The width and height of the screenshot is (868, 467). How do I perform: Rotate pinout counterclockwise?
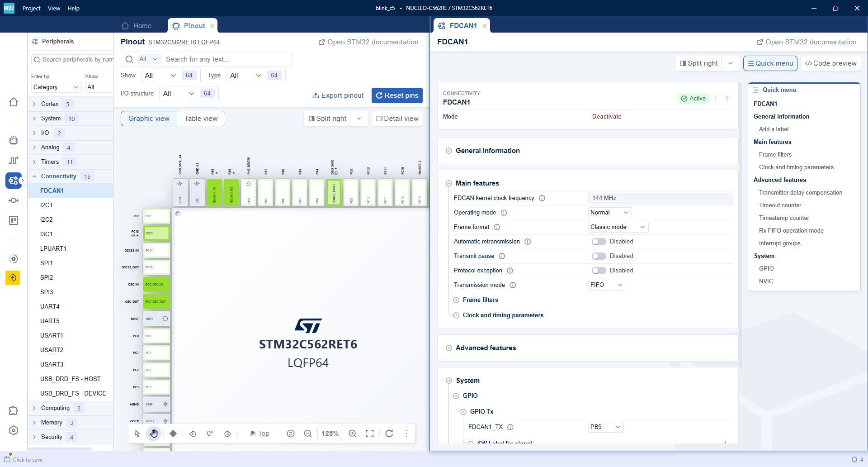[193, 434]
